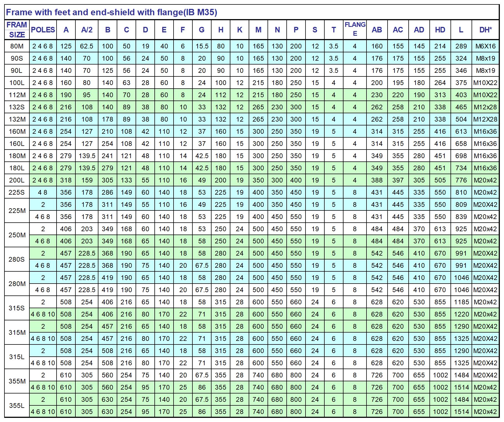Image resolution: width=504 pixels, height=422 pixels.
Task: Select the 286 B value for 225S
Action: click(x=108, y=192)
